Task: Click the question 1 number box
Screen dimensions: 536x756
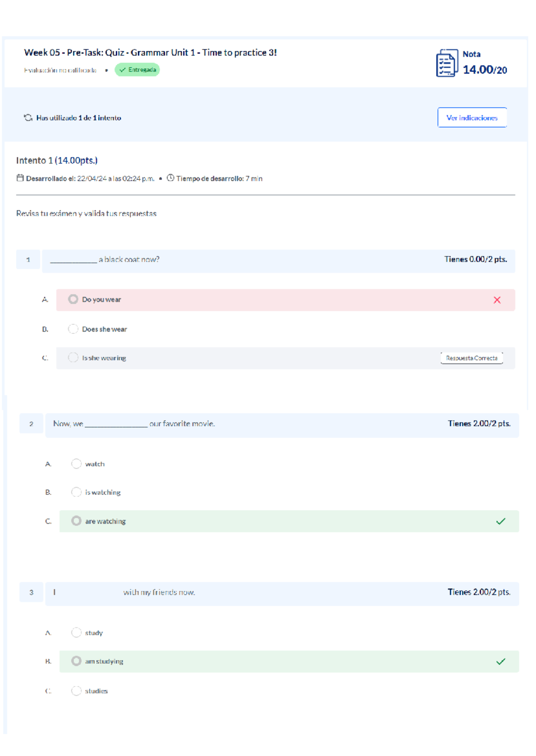Action: [x=28, y=260]
